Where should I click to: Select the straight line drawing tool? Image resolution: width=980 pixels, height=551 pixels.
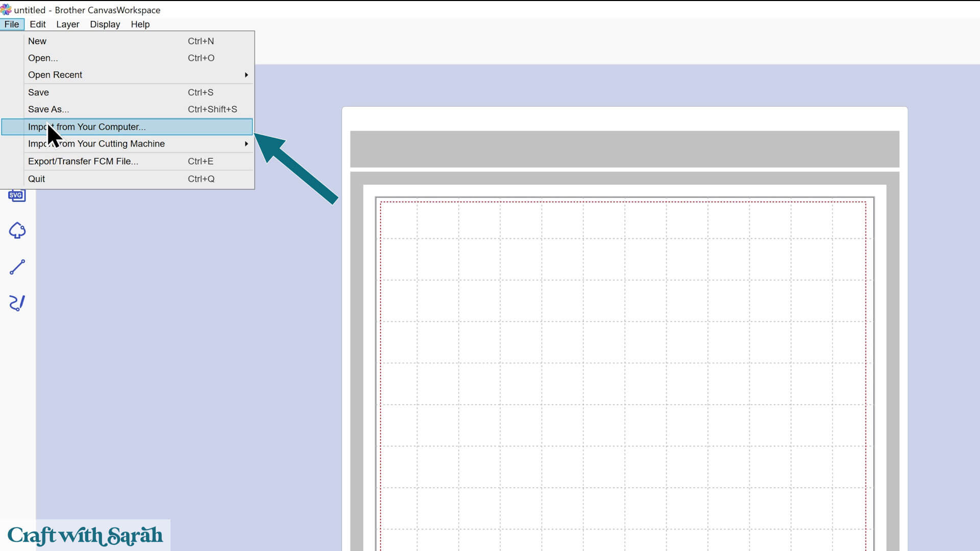pyautogui.click(x=17, y=267)
